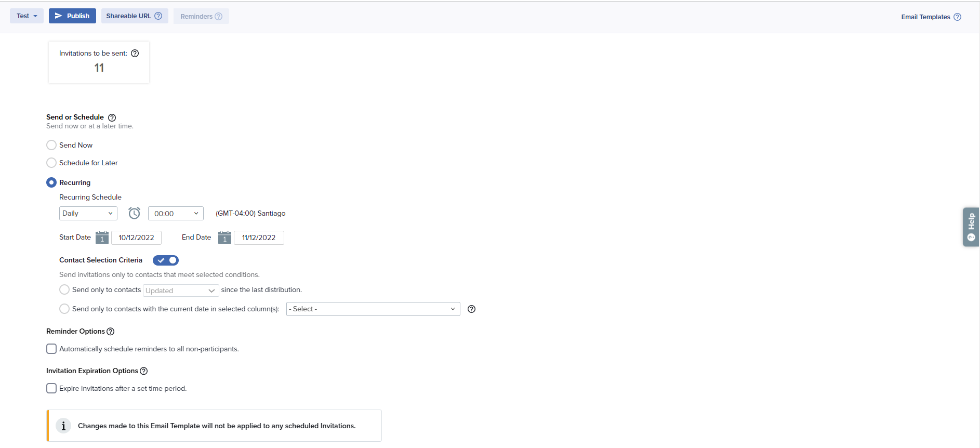Enable automatic reminders to non-participants checkbox
Image resolution: width=980 pixels, height=448 pixels.
(x=51, y=349)
